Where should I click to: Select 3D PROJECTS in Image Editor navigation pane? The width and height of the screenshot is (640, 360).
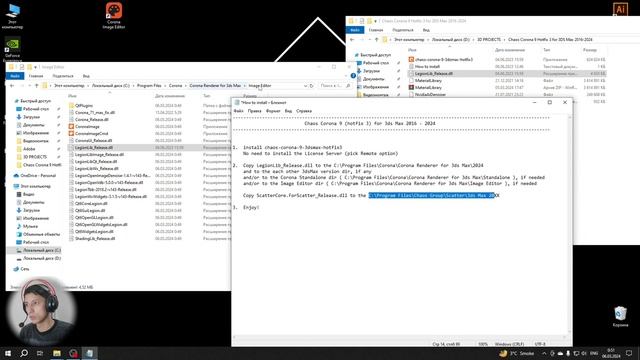coord(35,157)
